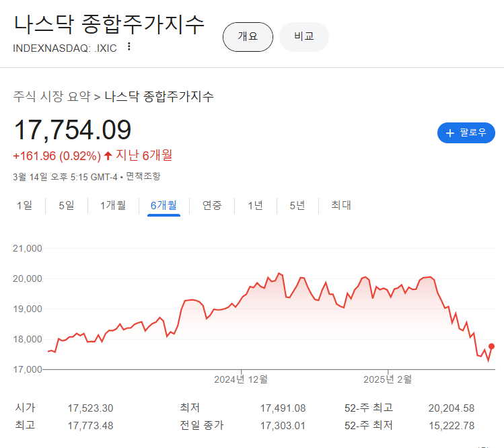Select the 비교 tab button
This screenshot has height=448, width=504.
click(x=304, y=37)
